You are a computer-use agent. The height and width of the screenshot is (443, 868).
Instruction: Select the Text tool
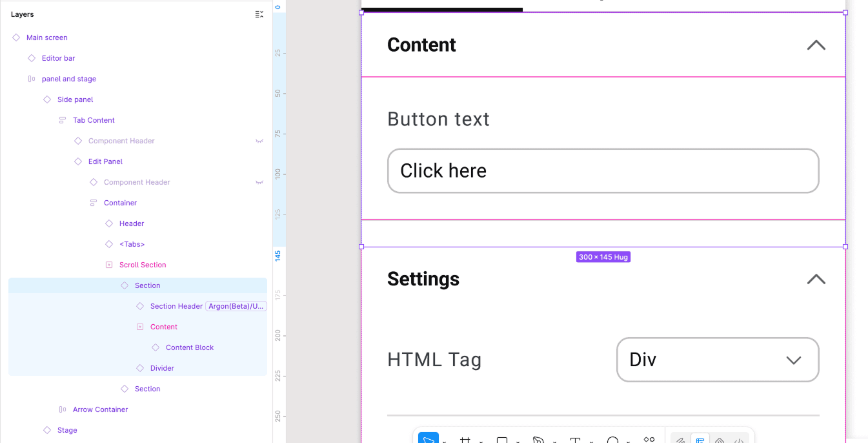[x=576, y=440]
